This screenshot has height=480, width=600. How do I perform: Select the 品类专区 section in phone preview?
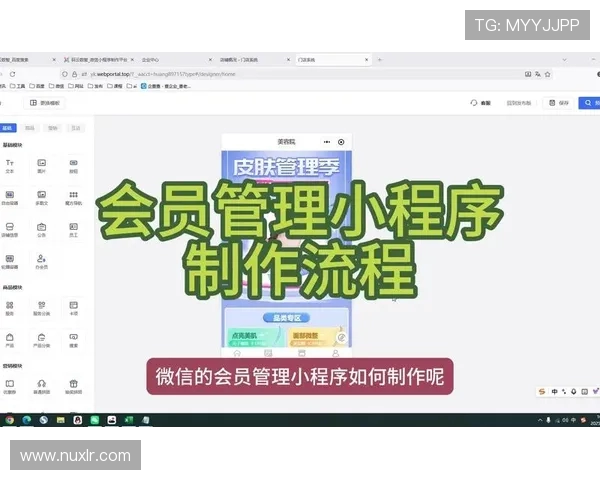(x=287, y=318)
